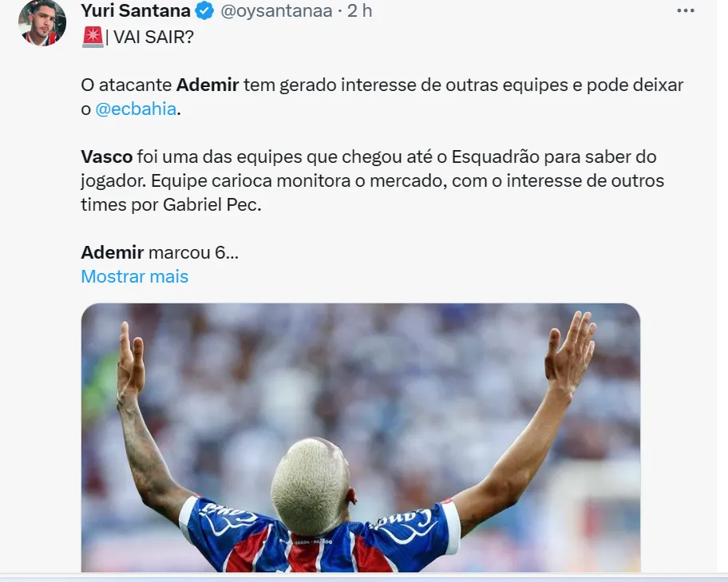
Task: Open the Yuri Santana display name
Action: (x=136, y=10)
